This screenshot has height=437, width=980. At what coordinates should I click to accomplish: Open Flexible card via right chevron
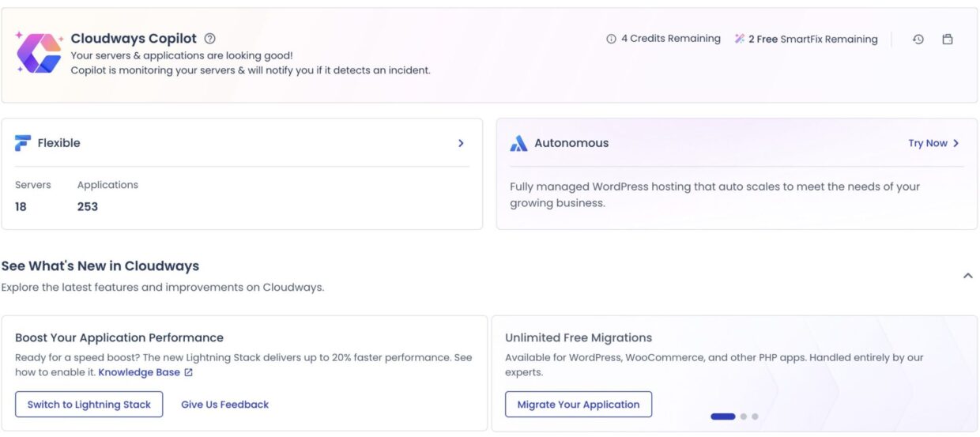point(461,143)
